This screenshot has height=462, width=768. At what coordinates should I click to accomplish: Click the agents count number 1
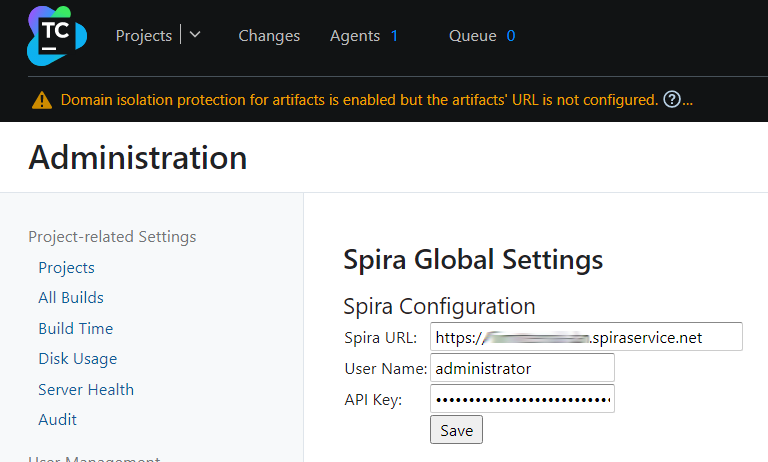[394, 36]
